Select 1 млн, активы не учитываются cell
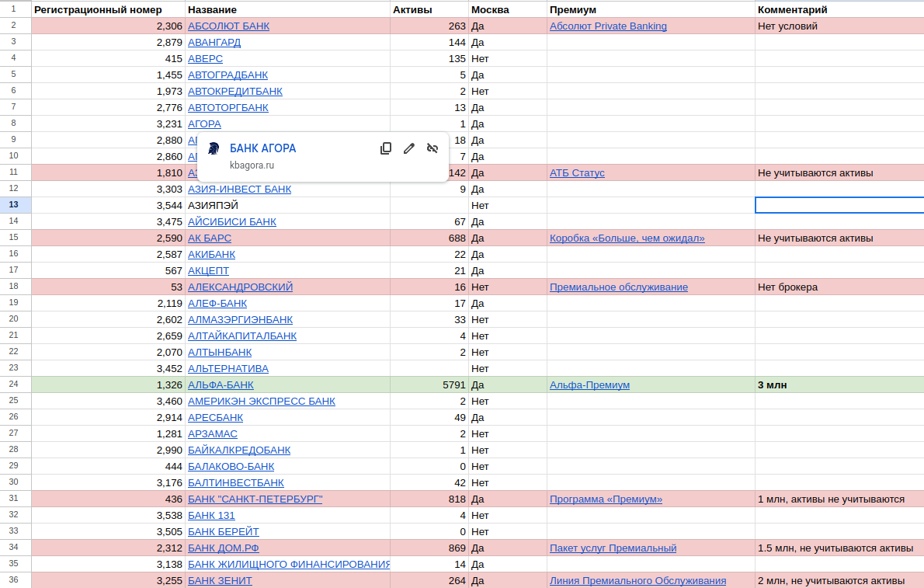This screenshot has height=588, width=924. point(839,499)
